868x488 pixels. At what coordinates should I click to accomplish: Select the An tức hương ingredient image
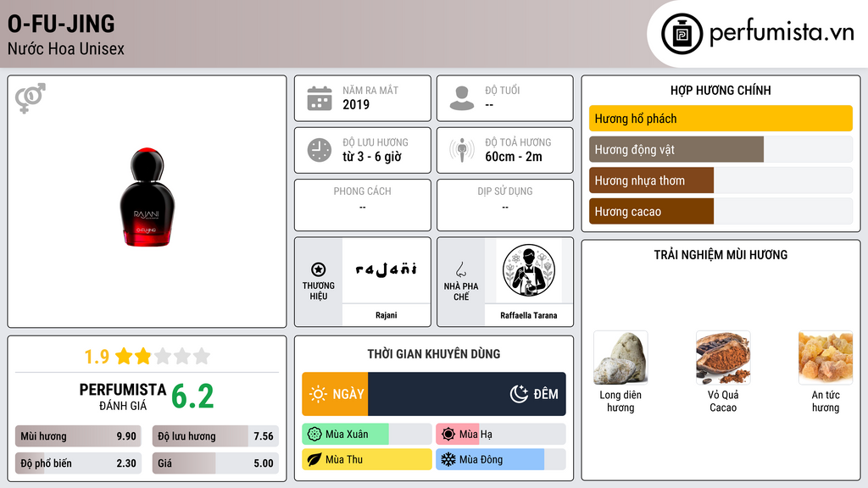coord(826,358)
